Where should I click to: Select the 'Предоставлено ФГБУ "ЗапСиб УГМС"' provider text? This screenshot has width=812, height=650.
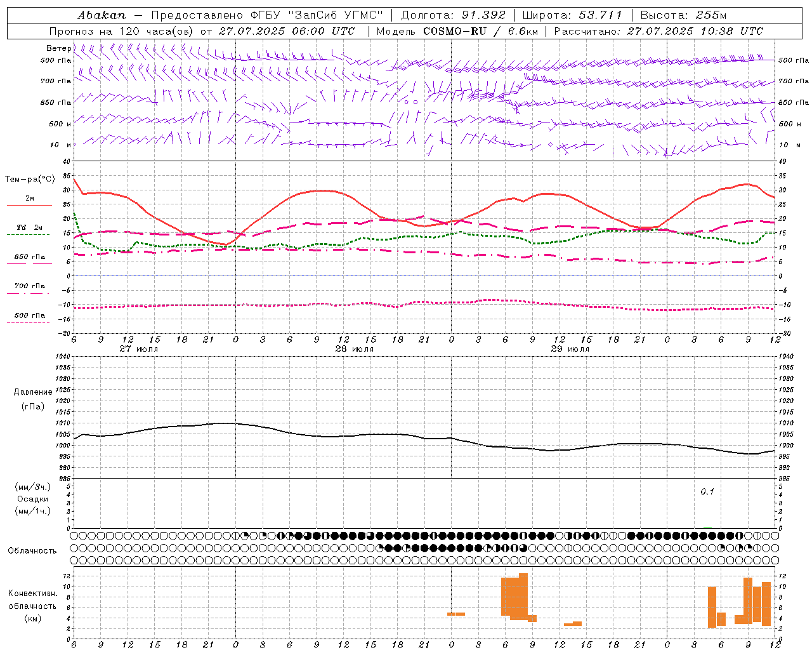pos(267,15)
